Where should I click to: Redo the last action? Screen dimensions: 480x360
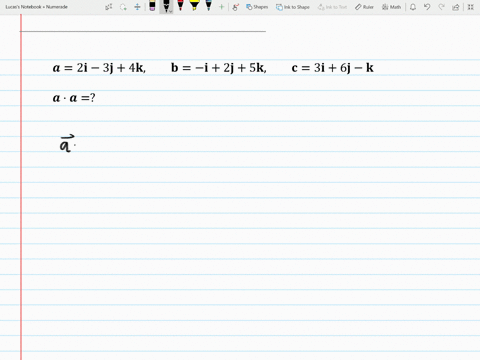coord(441,7)
